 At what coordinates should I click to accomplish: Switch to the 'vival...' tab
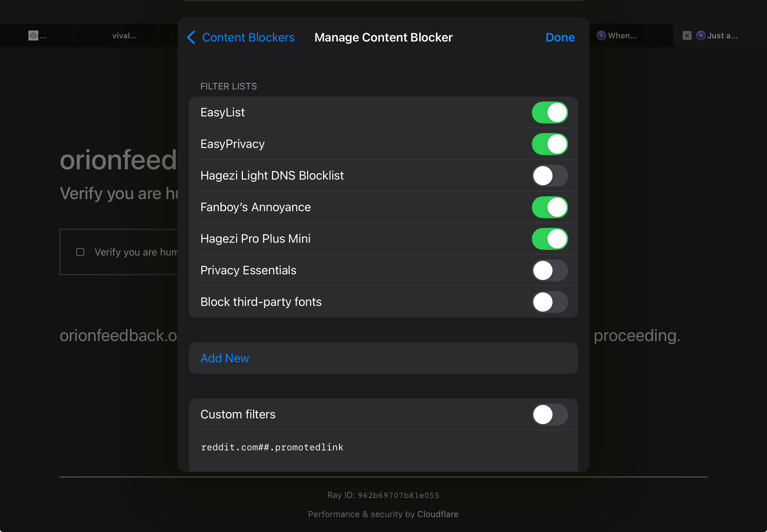124,35
